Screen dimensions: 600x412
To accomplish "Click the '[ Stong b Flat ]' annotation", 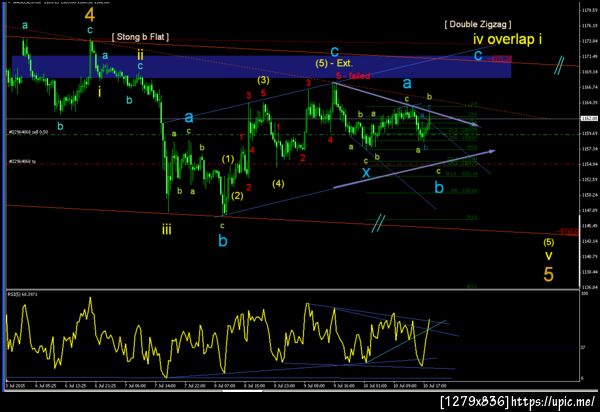I will pos(140,37).
